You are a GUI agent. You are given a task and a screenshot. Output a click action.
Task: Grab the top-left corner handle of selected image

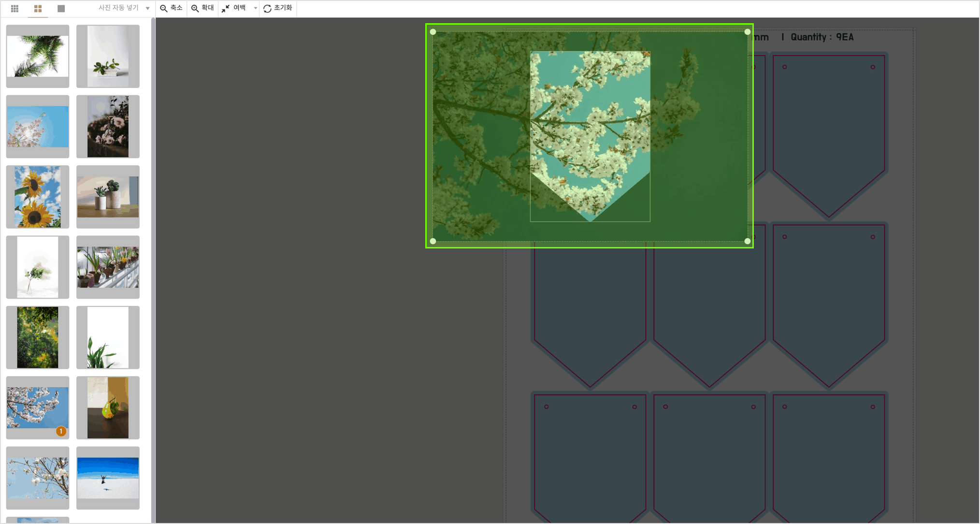coord(433,32)
